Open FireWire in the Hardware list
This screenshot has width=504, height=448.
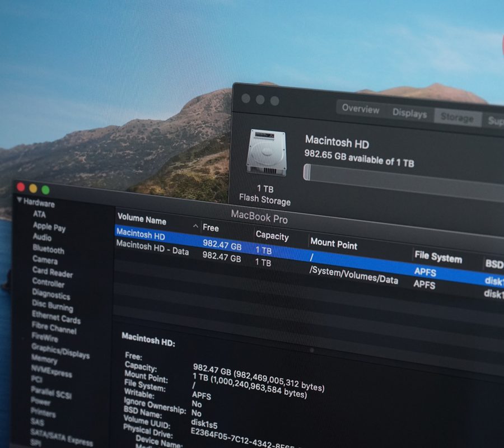[x=45, y=337]
